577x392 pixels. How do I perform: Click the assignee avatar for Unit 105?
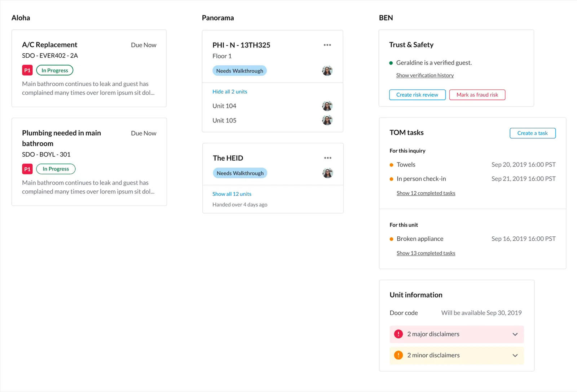(327, 120)
